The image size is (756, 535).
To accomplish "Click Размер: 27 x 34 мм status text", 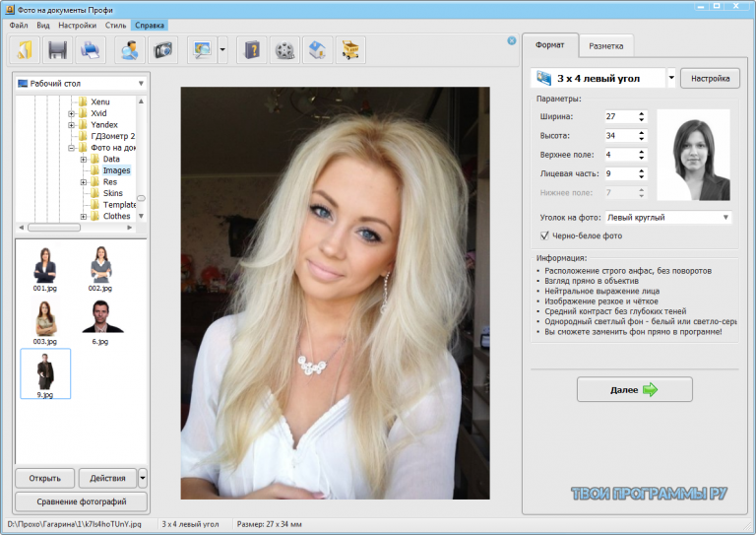I will [x=269, y=524].
